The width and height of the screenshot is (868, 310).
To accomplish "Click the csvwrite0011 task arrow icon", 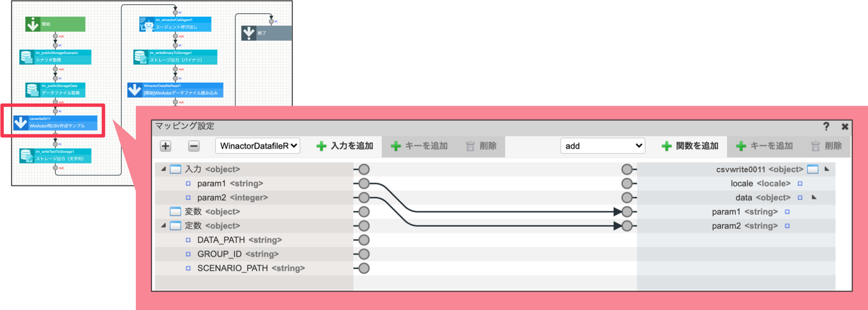I will 20,123.
